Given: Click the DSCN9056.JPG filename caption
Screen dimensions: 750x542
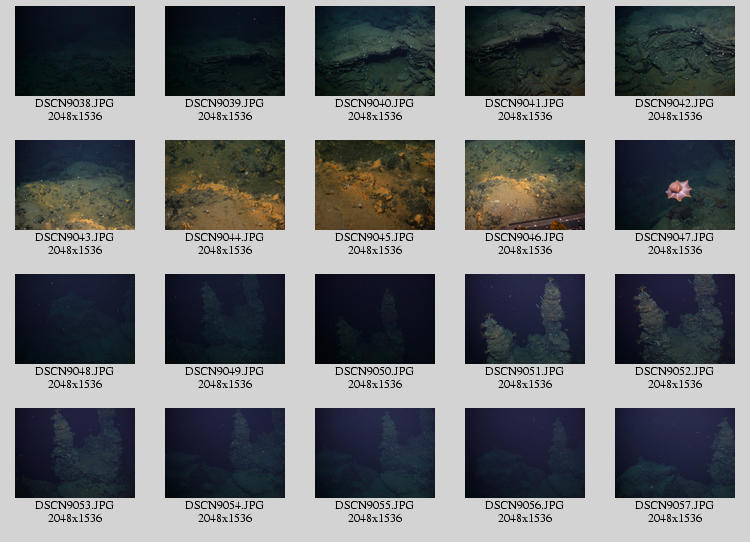Looking at the screenshot, I should click(525, 505).
